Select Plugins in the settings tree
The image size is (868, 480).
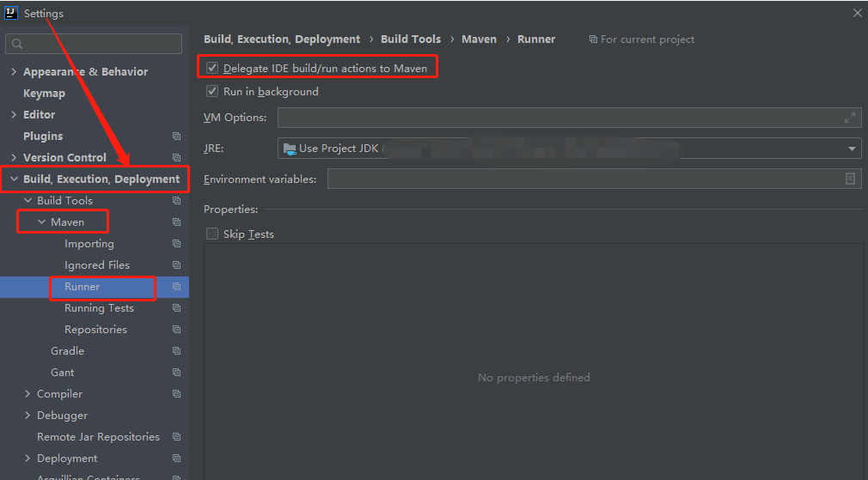click(x=43, y=136)
